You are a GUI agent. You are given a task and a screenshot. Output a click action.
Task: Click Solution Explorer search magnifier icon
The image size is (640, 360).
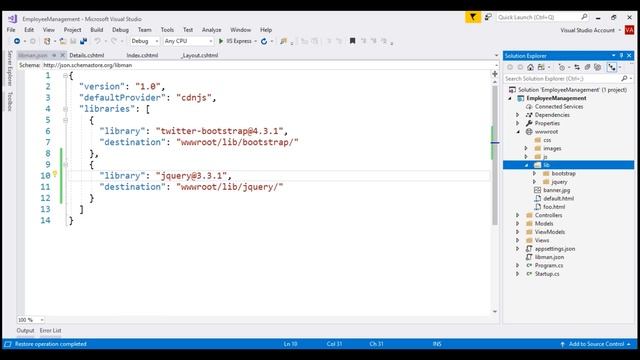pyautogui.click(x=624, y=78)
